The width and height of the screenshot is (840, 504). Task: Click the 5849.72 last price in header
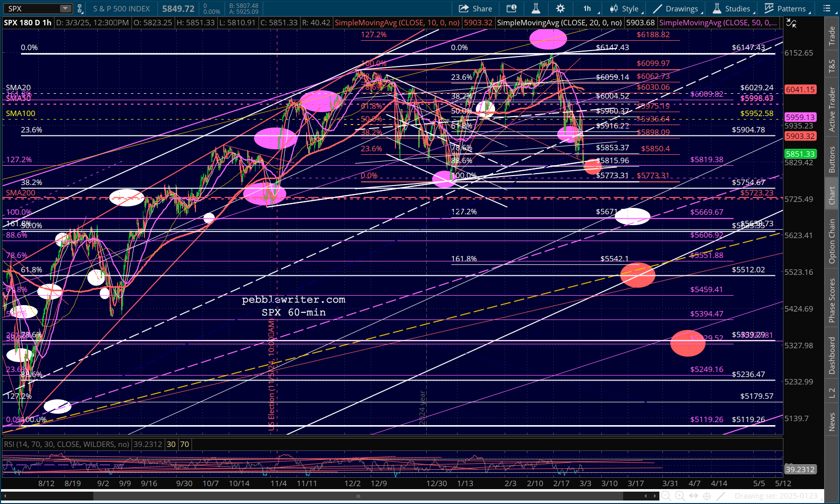click(178, 8)
